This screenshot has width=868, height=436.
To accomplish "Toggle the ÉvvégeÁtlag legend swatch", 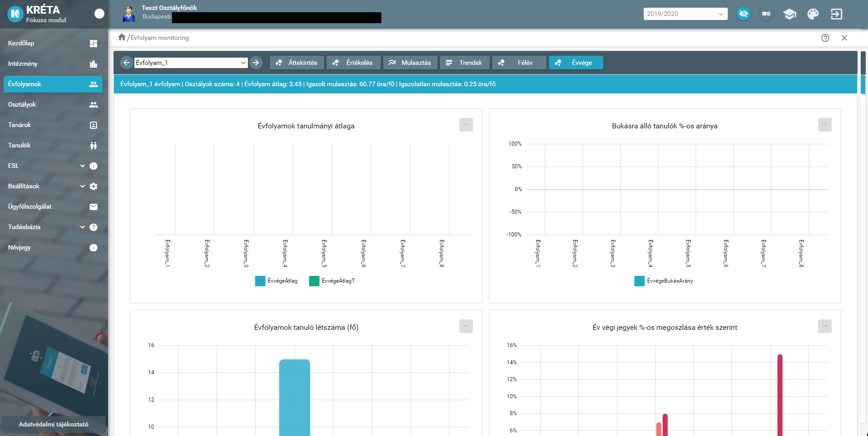I will (x=260, y=281).
